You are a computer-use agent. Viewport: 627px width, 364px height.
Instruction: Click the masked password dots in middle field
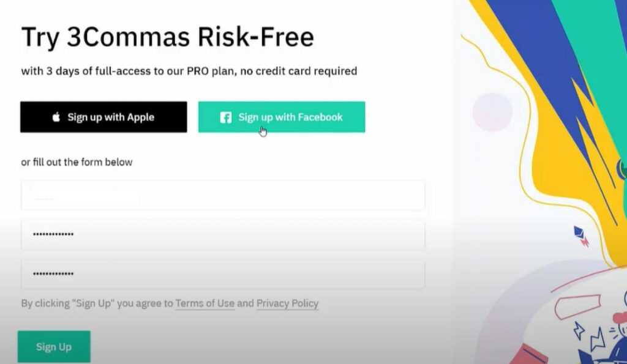(x=52, y=234)
